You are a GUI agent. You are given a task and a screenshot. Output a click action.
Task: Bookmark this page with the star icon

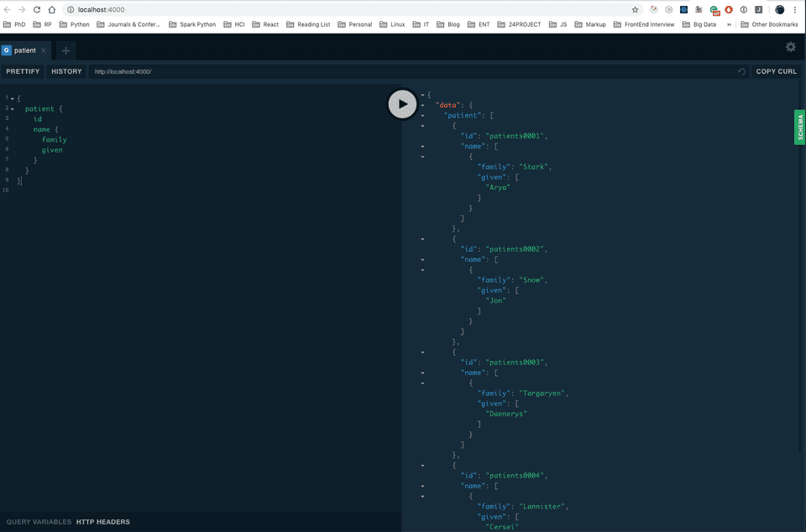click(635, 9)
